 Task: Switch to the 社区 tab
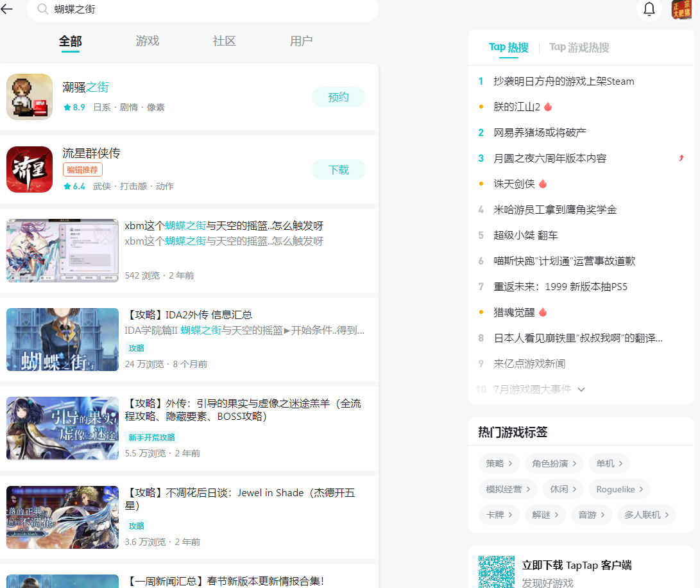(x=224, y=41)
